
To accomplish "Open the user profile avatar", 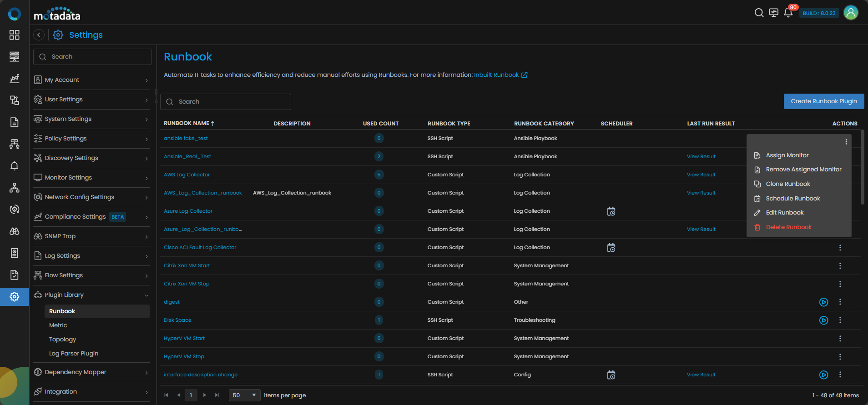I will (851, 13).
